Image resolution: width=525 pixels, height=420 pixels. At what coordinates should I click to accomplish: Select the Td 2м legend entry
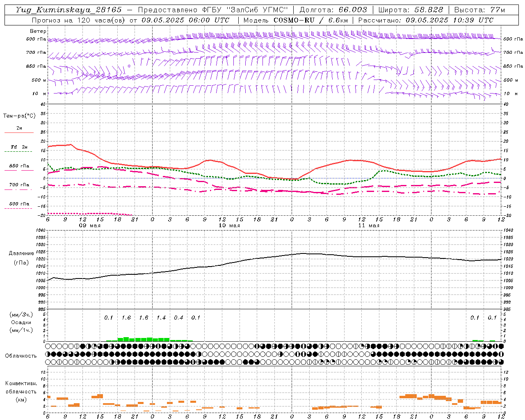tap(19, 147)
